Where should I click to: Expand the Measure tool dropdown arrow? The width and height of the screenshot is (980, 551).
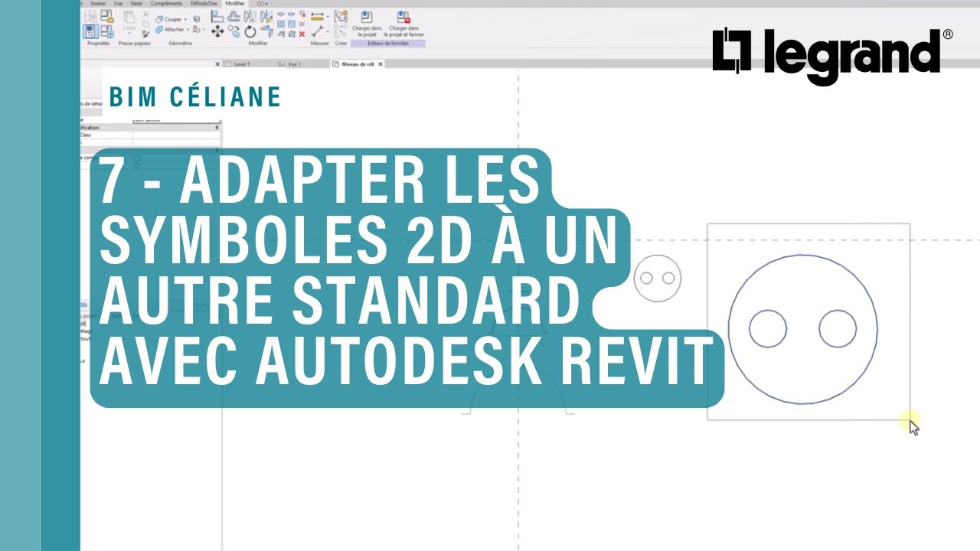point(328,17)
